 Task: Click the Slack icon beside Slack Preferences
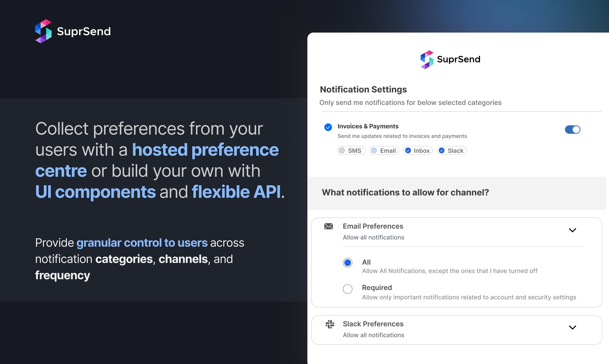click(330, 324)
